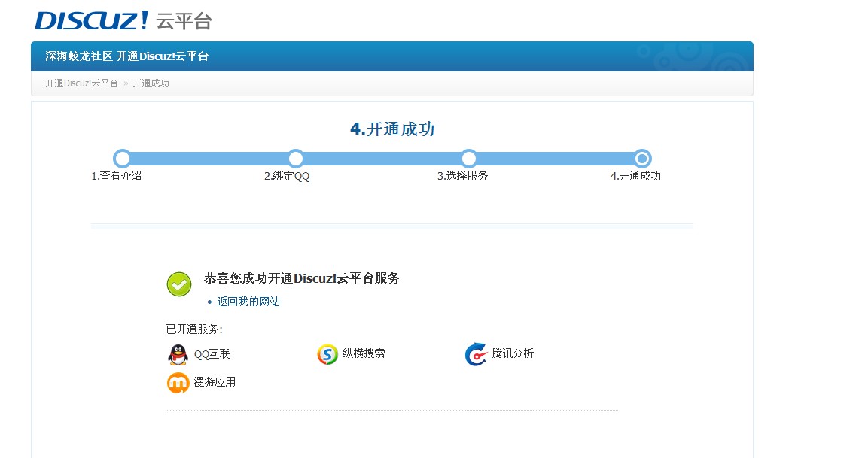Click the 纵横搜索 service text
The image size is (868, 458).
tap(364, 353)
